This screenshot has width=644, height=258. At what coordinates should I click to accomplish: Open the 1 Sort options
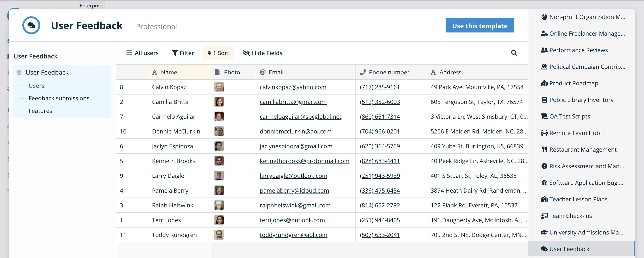(218, 53)
